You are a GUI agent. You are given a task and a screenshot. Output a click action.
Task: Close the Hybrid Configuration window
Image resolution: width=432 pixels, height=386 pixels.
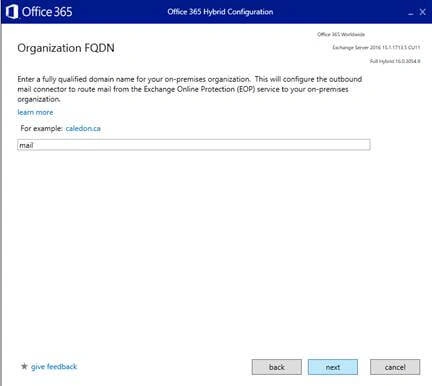coord(423,12)
